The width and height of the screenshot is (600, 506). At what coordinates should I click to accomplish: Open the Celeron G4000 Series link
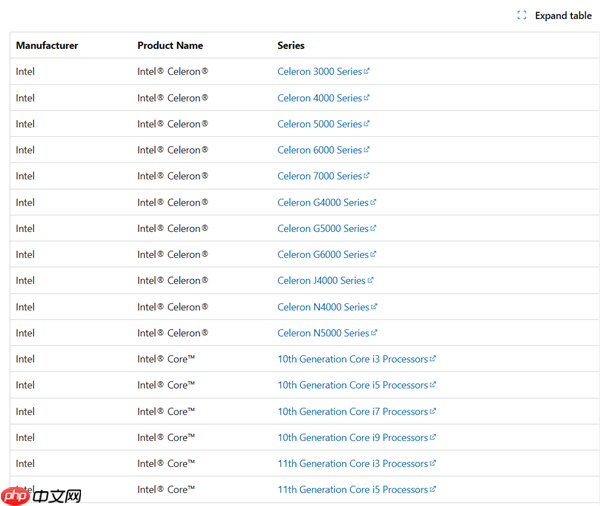322,202
